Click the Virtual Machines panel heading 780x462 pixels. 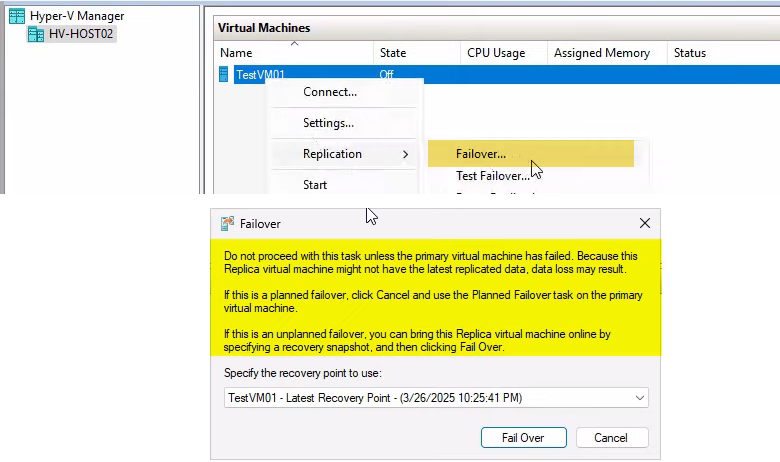point(264,28)
